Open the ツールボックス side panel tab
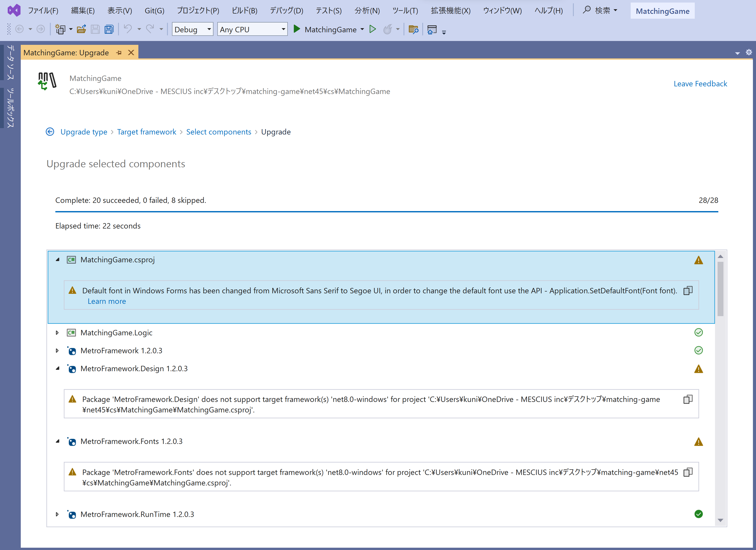 pyautogui.click(x=11, y=108)
